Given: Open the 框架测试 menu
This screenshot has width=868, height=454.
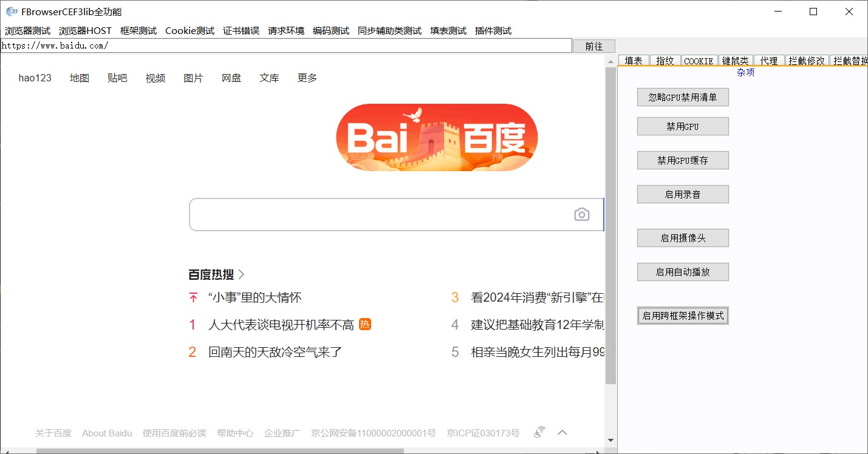Looking at the screenshot, I should [x=138, y=31].
